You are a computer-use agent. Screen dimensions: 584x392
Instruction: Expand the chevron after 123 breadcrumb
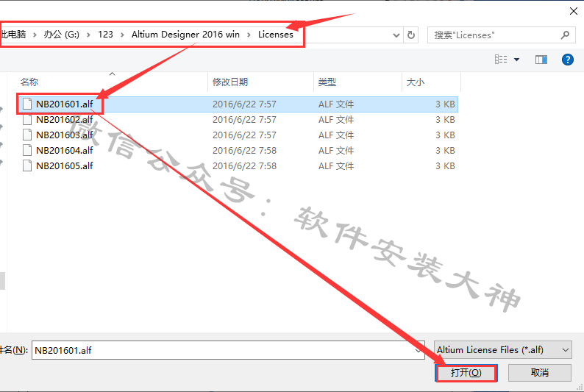pos(122,35)
